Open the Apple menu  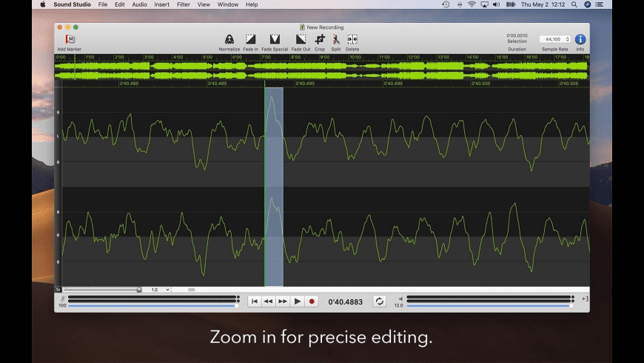(43, 4)
